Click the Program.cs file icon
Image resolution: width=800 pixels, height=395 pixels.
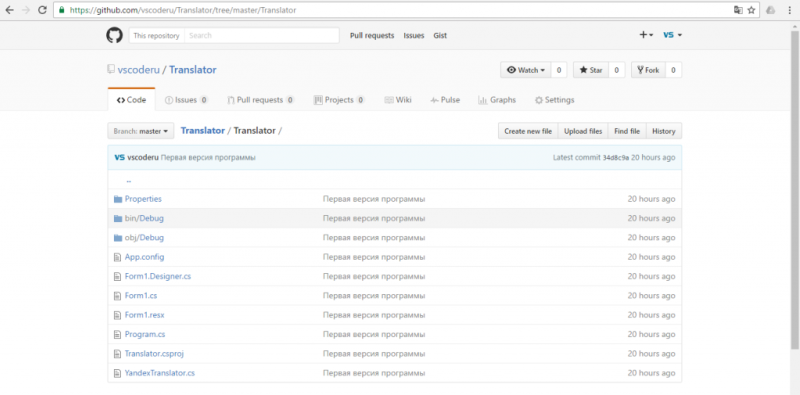(118, 335)
